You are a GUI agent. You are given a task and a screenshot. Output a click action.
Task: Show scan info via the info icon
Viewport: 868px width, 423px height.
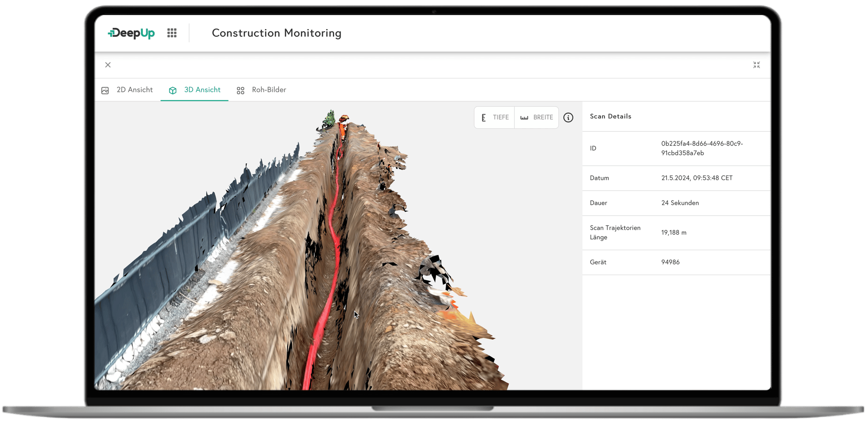coord(568,118)
